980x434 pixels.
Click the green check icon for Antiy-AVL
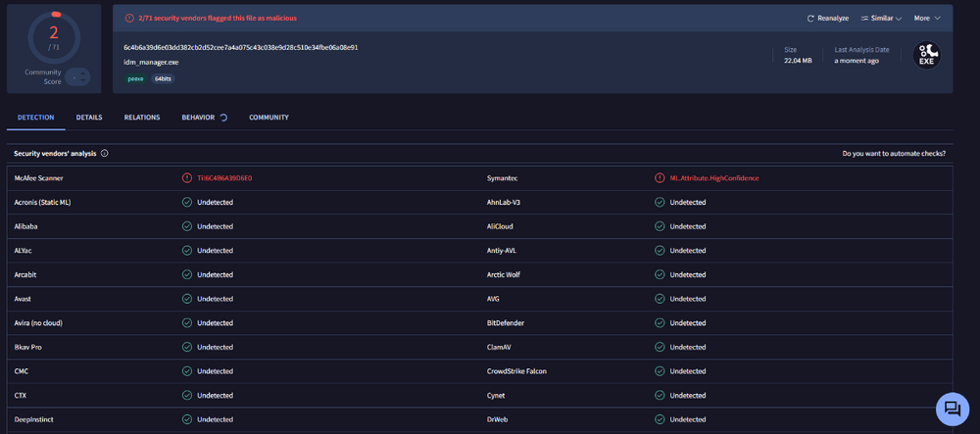point(660,251)
